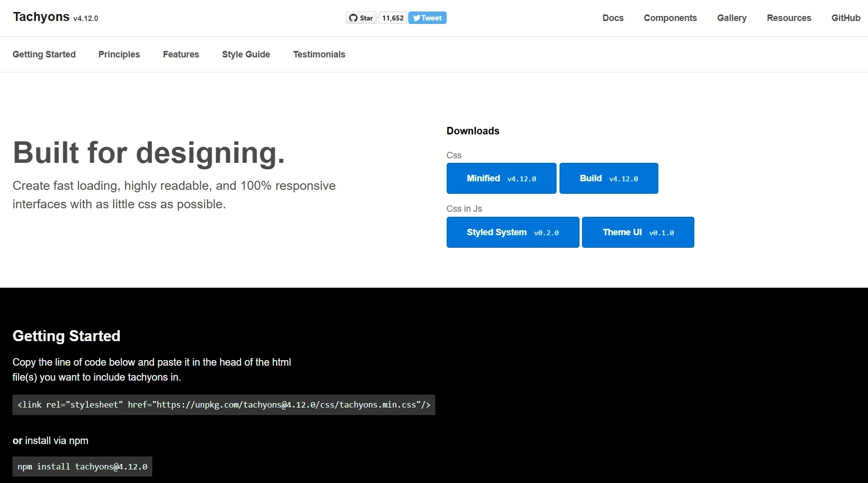Click the Twitter Tweet button
The width and height of the screenshot is (868, 483).
coord(427,18)
